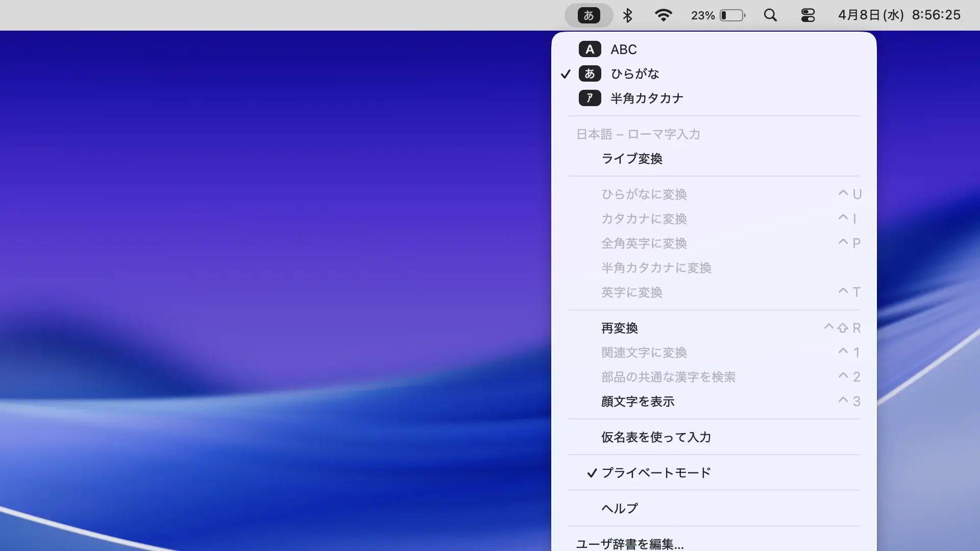980x551 pixels.
Task: Click the date and time clock
Action: [899, 15]
